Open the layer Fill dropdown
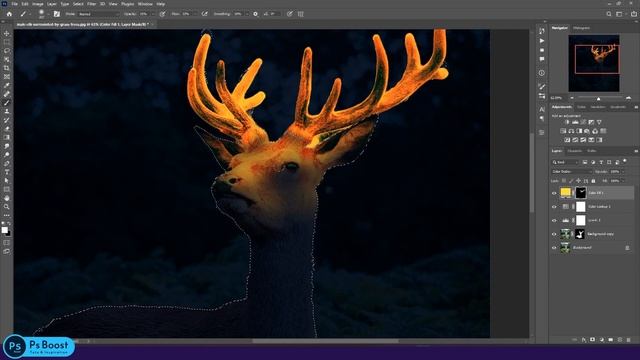This screenshot has width=640, height=360. point(622,181)
